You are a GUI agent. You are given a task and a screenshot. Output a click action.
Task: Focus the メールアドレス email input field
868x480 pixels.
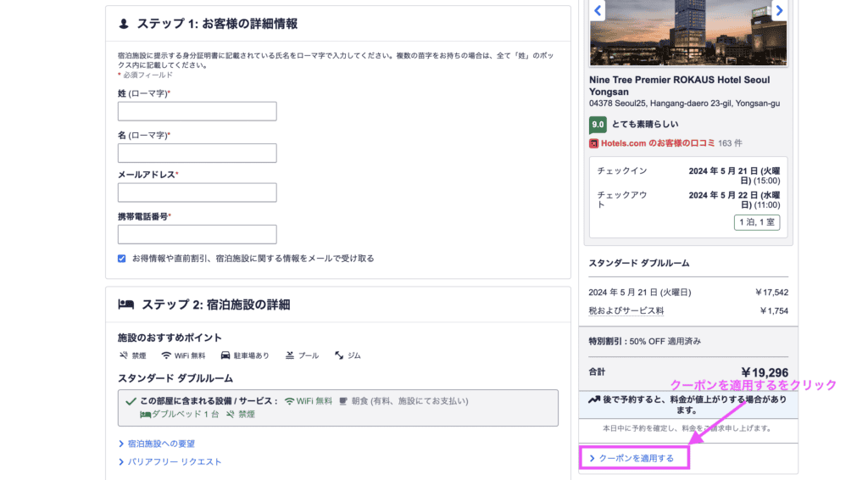tap(197, 193)
